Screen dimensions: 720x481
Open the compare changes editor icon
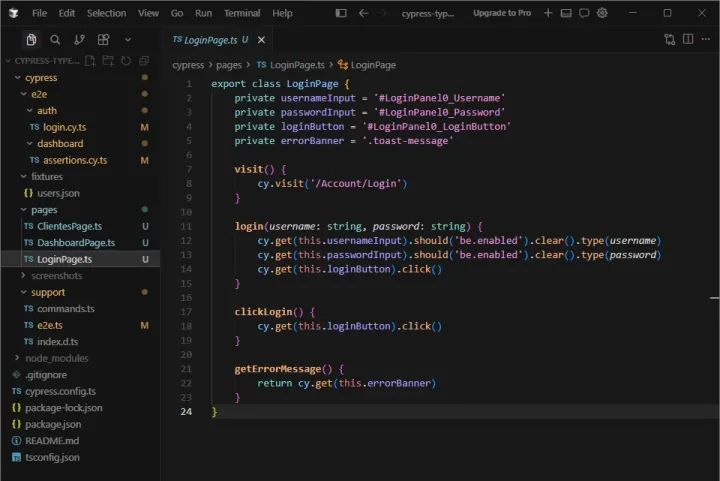point(669,39)
